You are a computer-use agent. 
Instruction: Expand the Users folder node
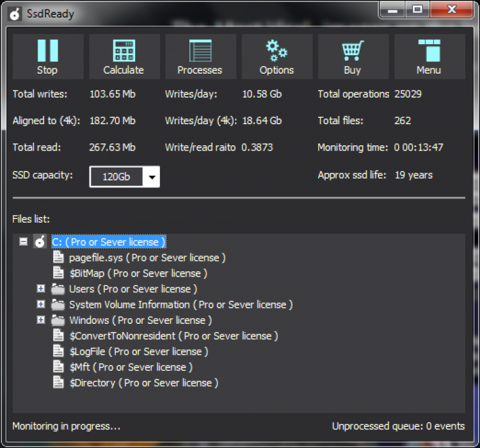coord(41,289)
